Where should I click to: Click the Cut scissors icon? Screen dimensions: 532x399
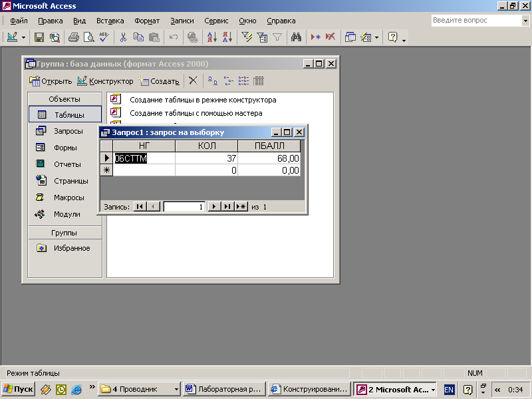[123, 37]
